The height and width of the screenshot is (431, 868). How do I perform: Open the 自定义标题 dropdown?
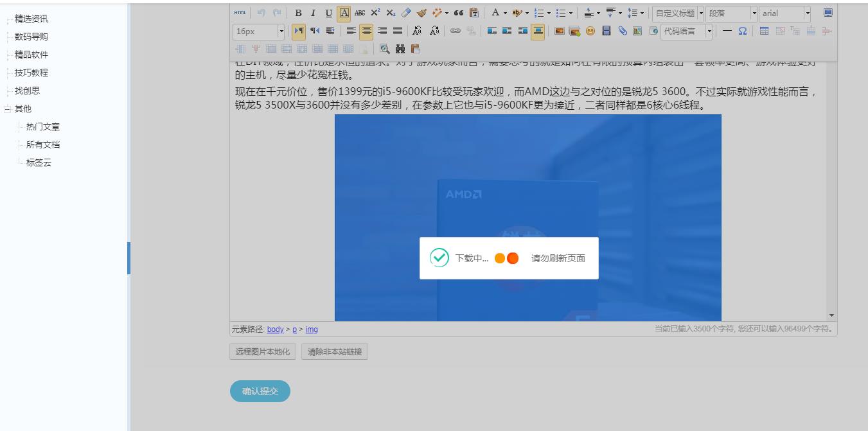(x=678, y=13)
